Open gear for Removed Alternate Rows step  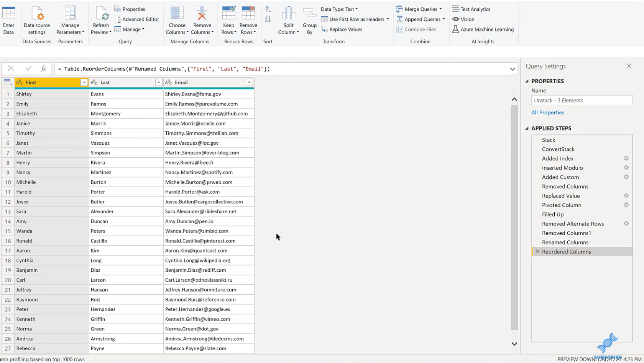click(626, 224)
